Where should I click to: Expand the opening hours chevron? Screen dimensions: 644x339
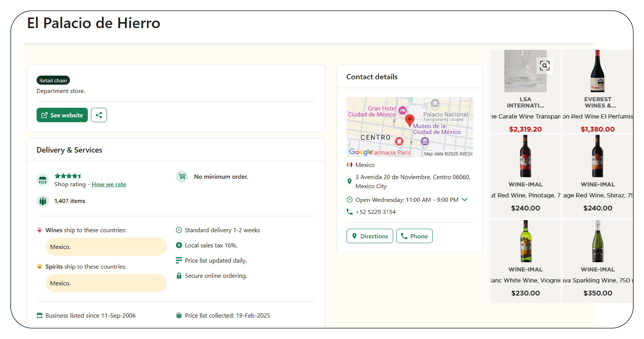coord(464,200)
